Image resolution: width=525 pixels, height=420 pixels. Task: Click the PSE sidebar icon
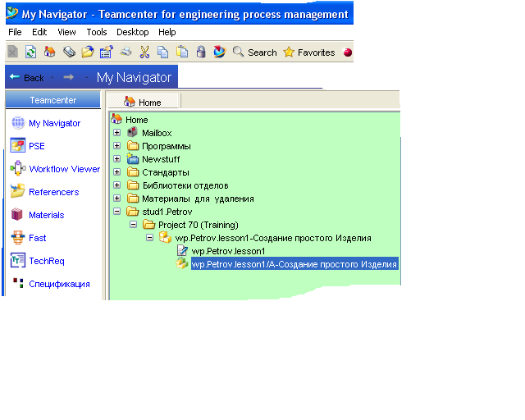[18, 145]
